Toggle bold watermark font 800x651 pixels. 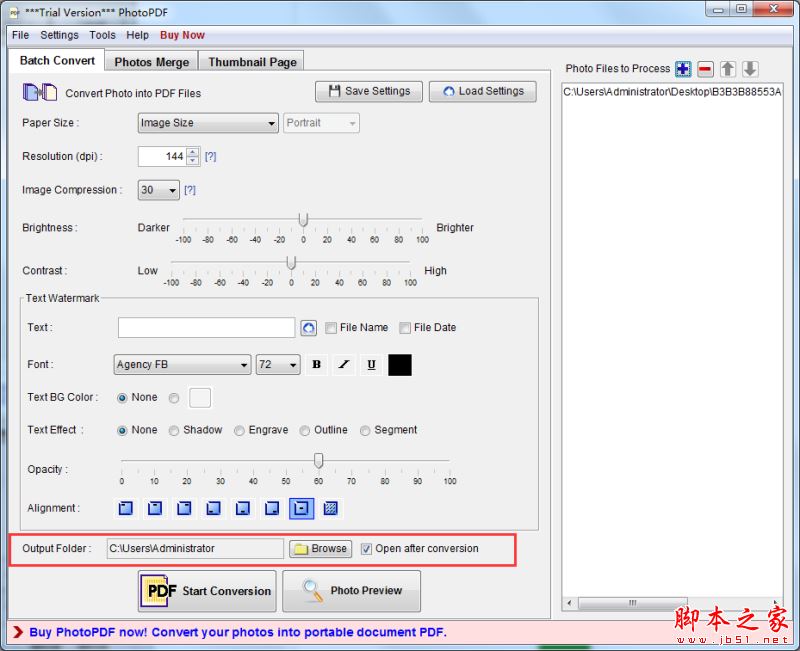click(316, 364)
